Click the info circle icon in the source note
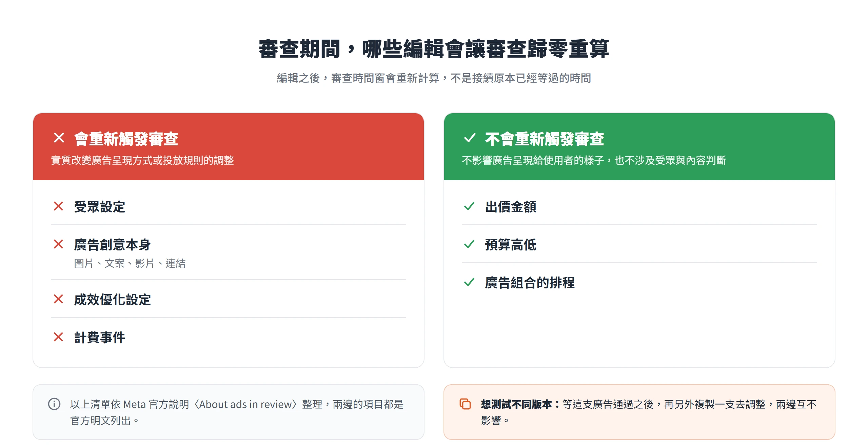The width and height of the screenshot is (868, 448). click(54, 404)
